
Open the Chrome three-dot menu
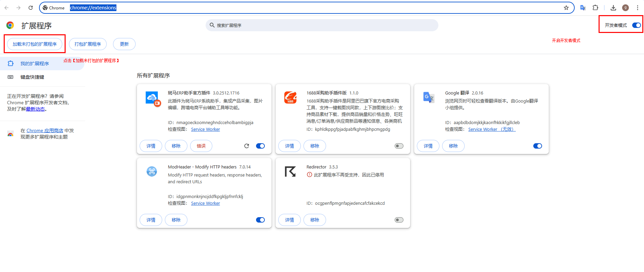[637, 8]
